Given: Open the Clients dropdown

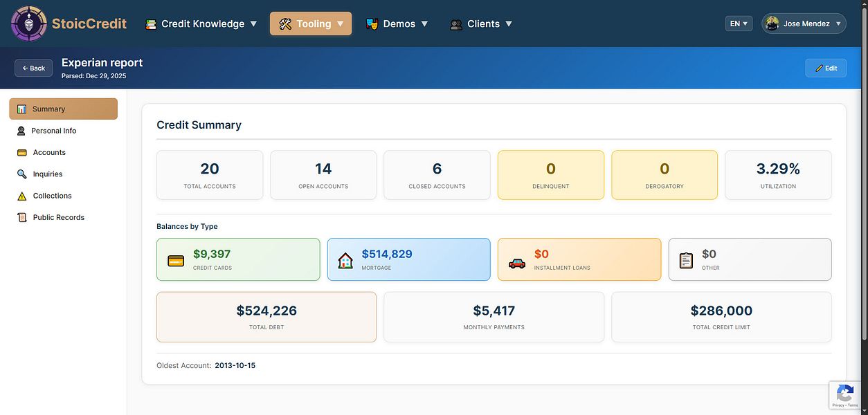Looking at the screenshot, I should pos(481,23).
